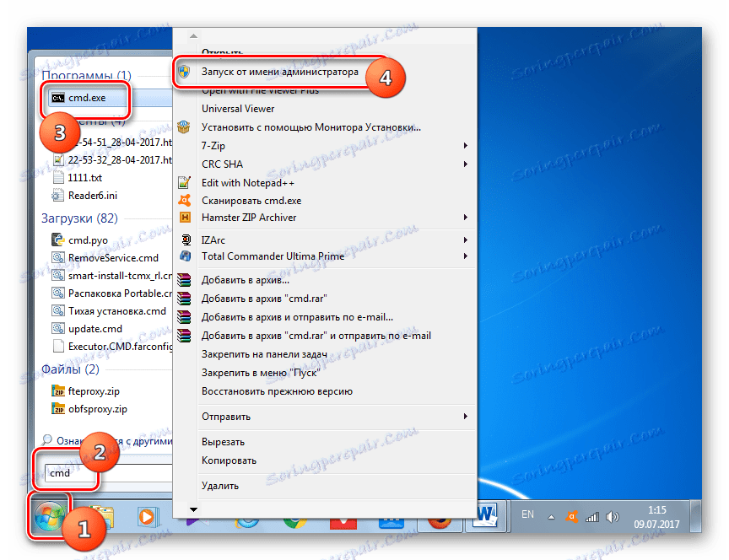Click the RemoveService.cmd script icon
This screenshot has width=729, height=560.
point(57,257)
